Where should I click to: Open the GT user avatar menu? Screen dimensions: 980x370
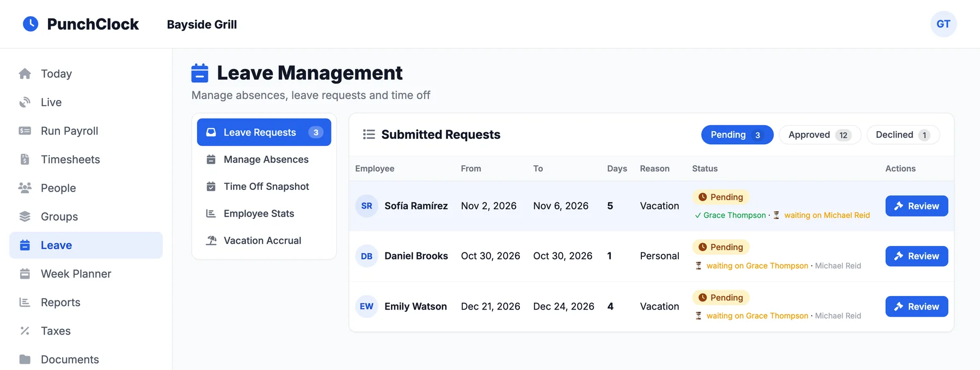[x=943, y=24]
